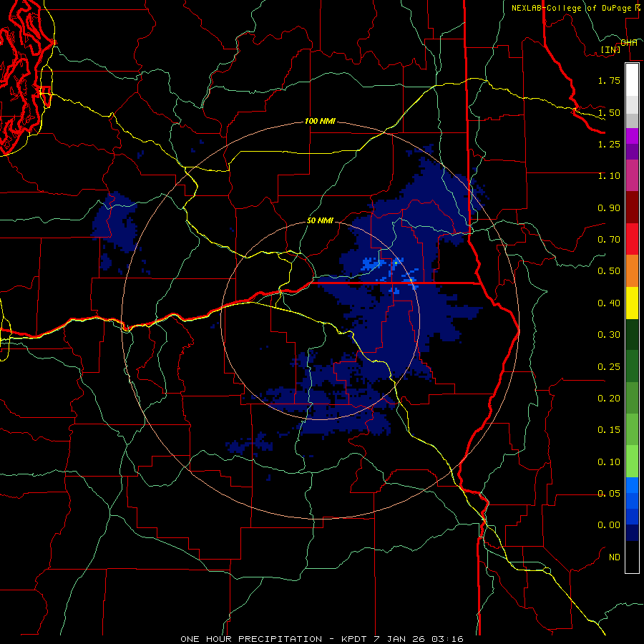The height and width of the screenshot is (644, 644).
Task: Click the white swatch at top of legend
Action: (632, 79)
